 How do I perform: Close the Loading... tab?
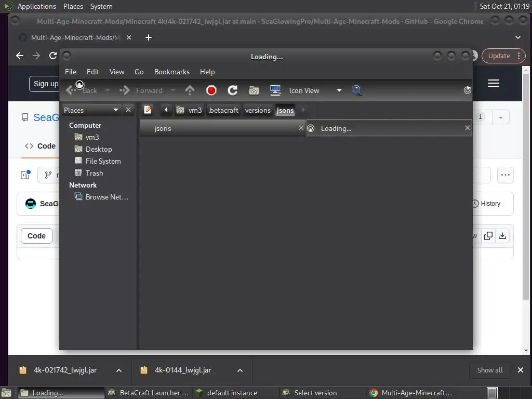(x=467, y=128)
